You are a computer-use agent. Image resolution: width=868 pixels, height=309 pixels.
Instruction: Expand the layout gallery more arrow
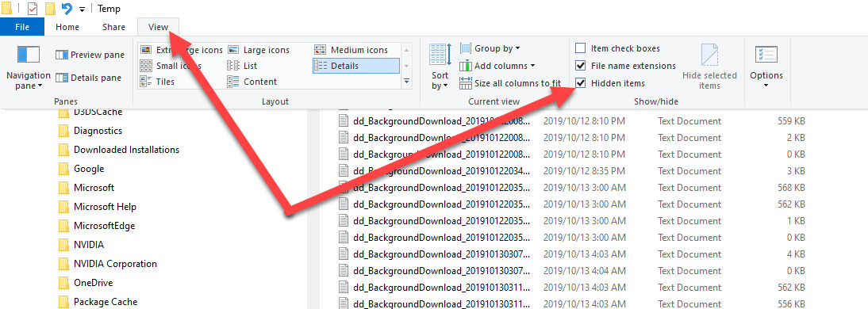(x=407, y=81)
